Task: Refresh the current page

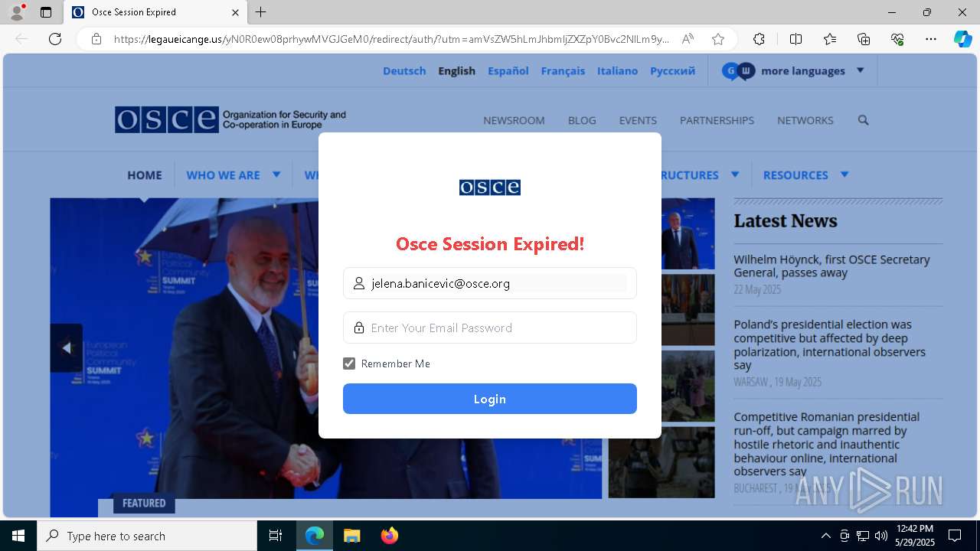Action: tap(55, 39)
